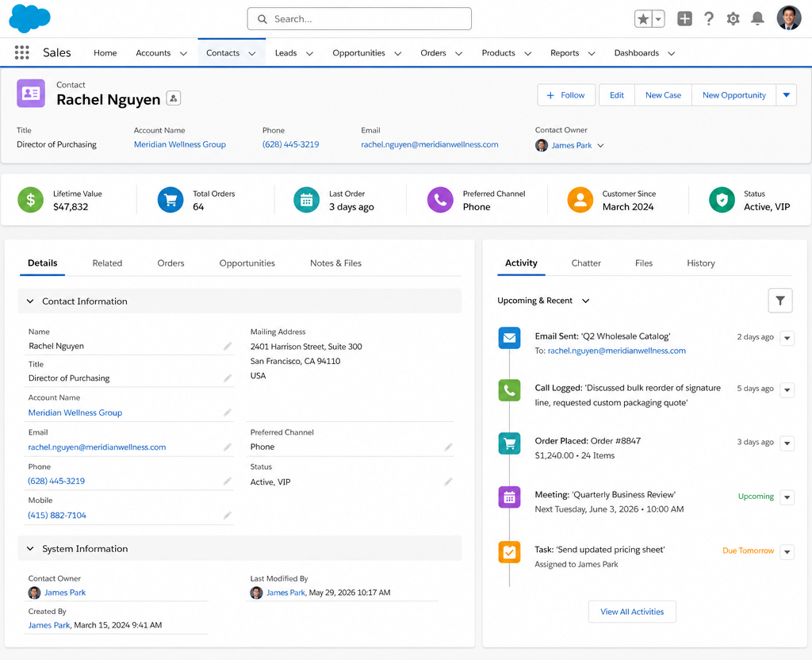Click the New Opportunity button
This screenshot has height=660, width=812.
(733, 95)
